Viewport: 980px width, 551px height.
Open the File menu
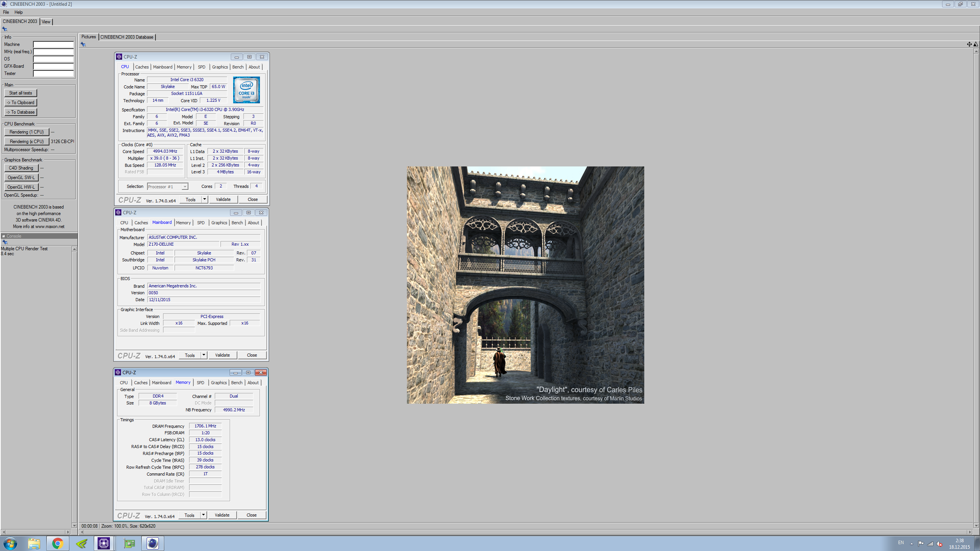6,12
